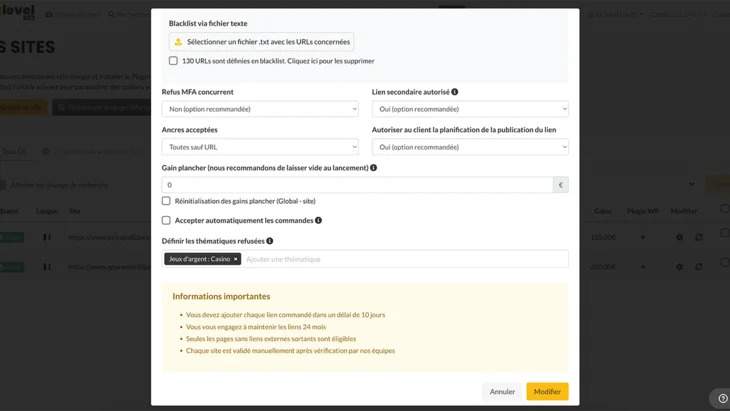Click the Annuler button

[502, 391]
